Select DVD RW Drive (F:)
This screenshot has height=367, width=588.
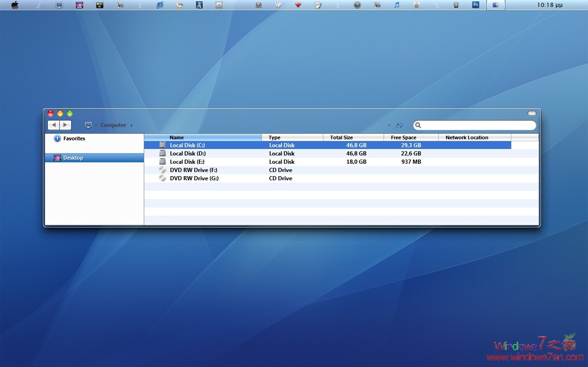click(193, 170)
